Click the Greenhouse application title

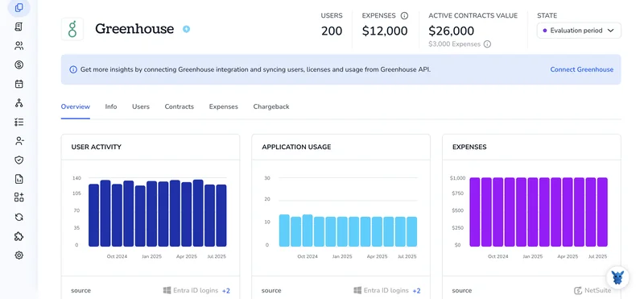[x=134, y=29]
